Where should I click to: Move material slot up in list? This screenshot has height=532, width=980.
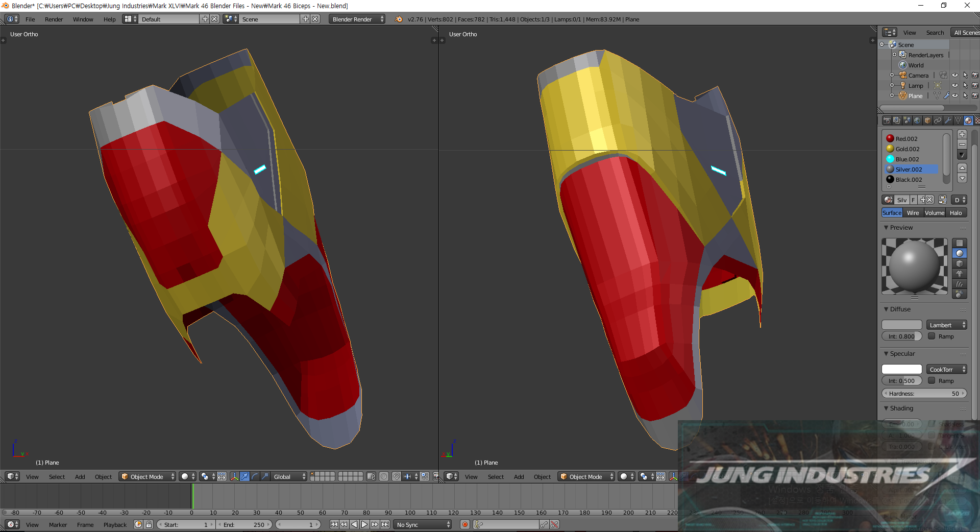click(x=962, y=167)
